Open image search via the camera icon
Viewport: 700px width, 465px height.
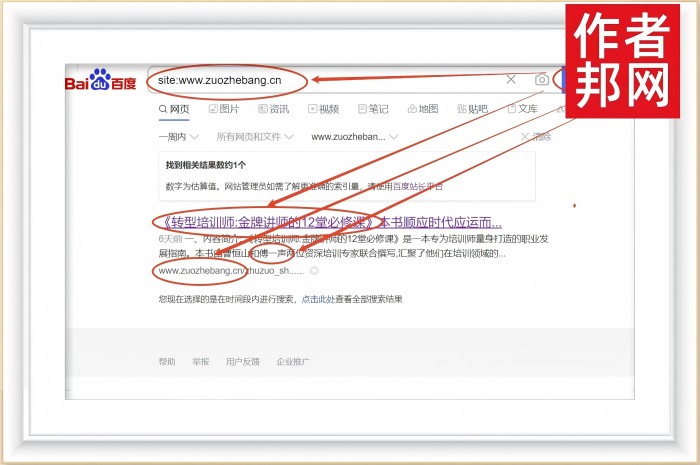tap(541, 80)
